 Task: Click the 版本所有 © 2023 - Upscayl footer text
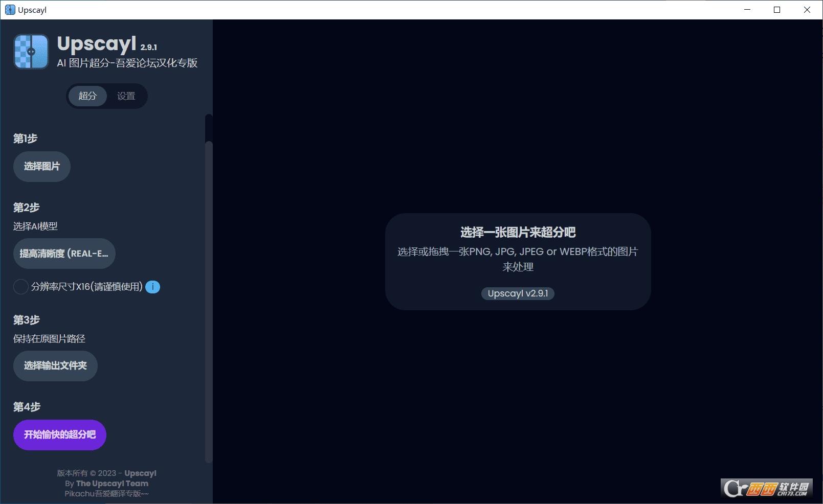(106, 473)
